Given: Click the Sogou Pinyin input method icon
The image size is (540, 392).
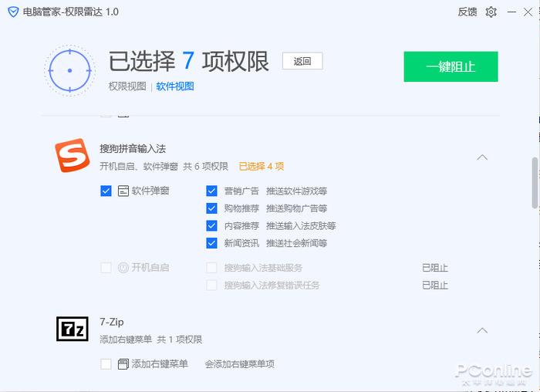Looking at the screenshot, I should pyautogui.click(x=73, y=156).
